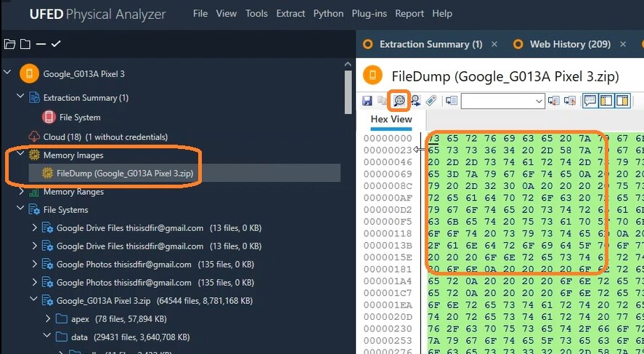The image size is (644, 354).
Task: Select Google_G013A Pixel 3.zip (64544 files) item
Action: tap(155, 300)
